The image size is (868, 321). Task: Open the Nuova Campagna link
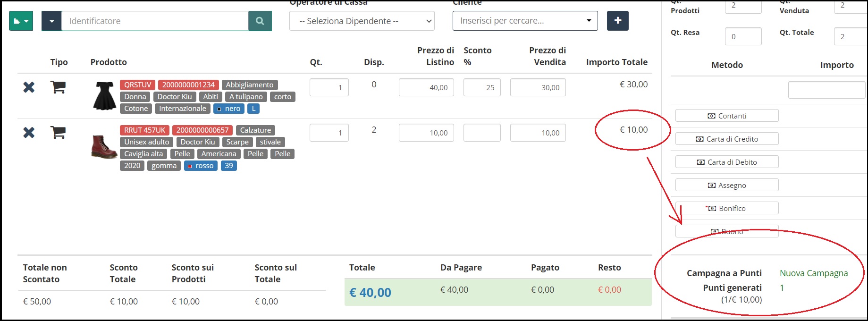(814, 273)
